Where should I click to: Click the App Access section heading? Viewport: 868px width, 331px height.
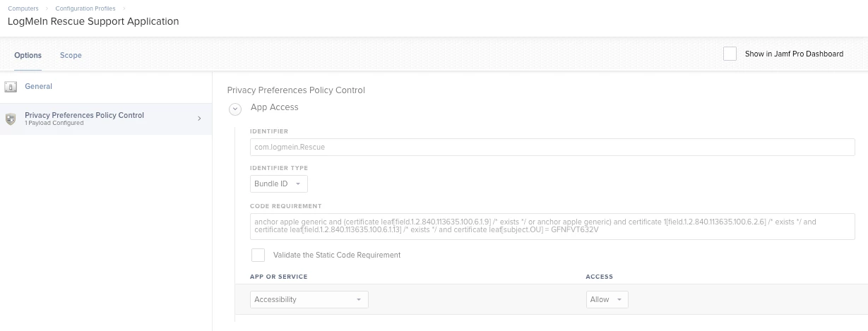point(275,107)
